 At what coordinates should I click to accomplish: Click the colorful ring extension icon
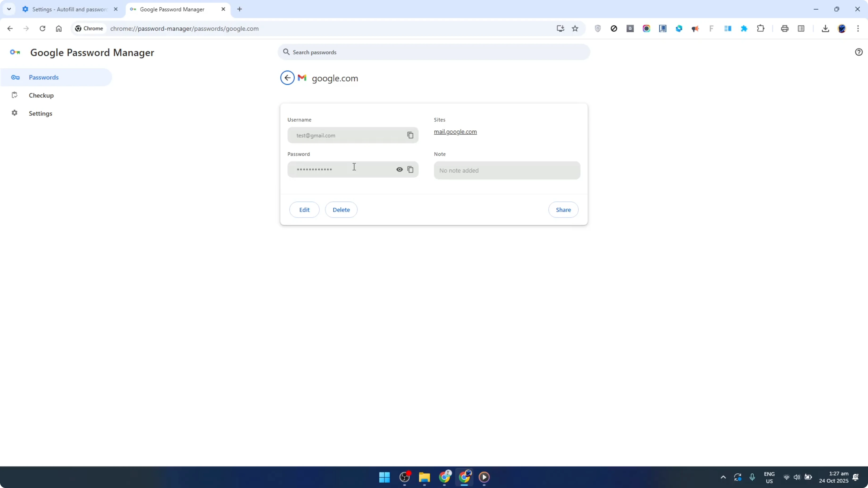(x=646, y=29)
